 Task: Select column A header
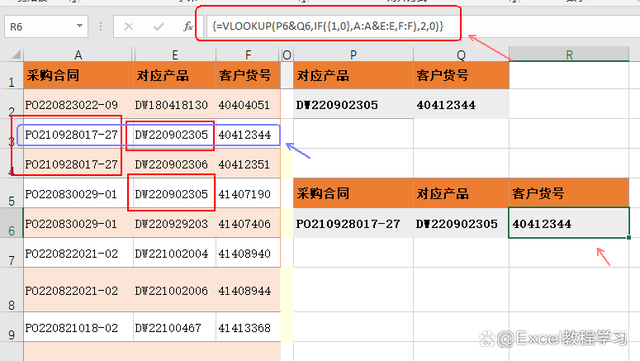pos(78,54)
